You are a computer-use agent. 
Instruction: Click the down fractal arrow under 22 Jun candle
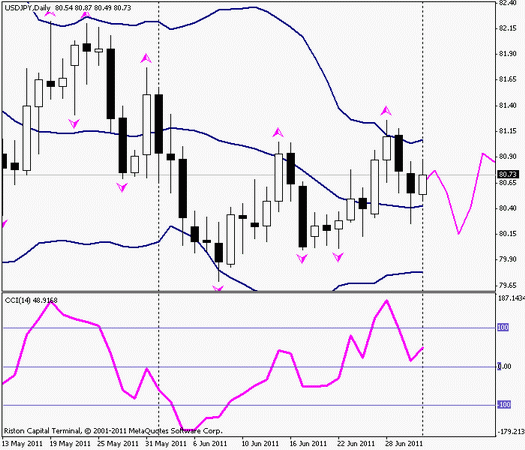pyautogui.click(x=338, y=257)
